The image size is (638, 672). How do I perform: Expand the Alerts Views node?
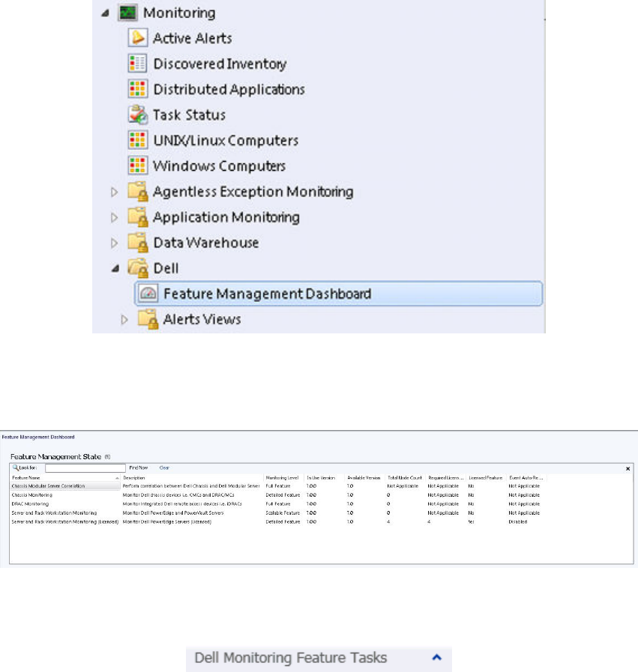click(x=124, y=320)
